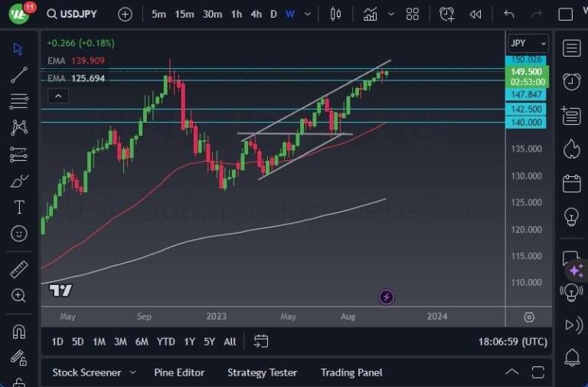
Task: Click the EMA 125.694 legend entry
Action: point(76,78)
